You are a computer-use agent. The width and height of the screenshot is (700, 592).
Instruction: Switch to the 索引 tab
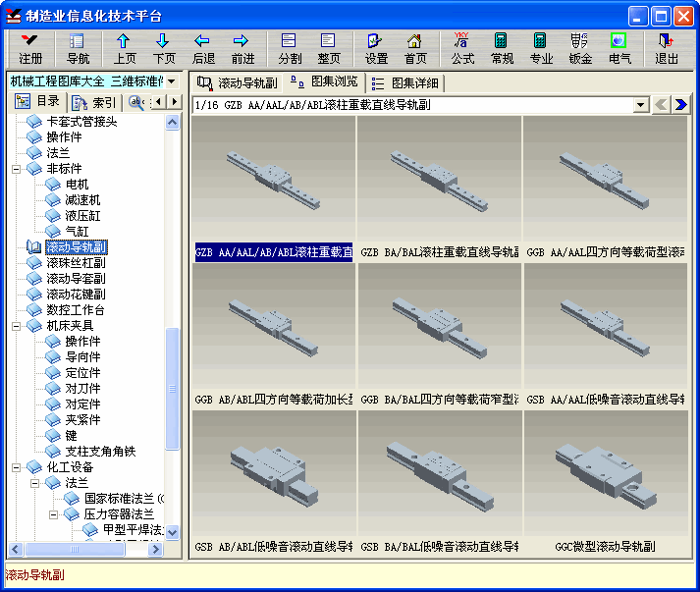(94, 102)
